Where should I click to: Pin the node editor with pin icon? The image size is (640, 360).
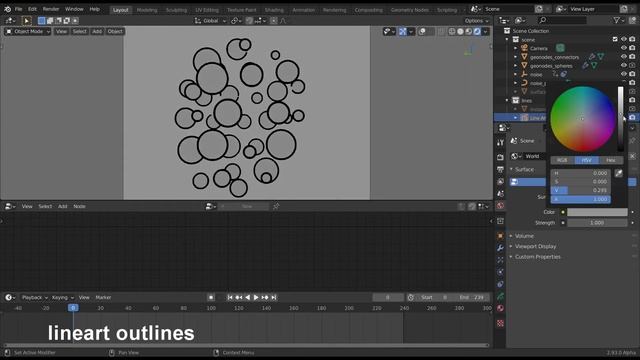[x=276, y=207]
